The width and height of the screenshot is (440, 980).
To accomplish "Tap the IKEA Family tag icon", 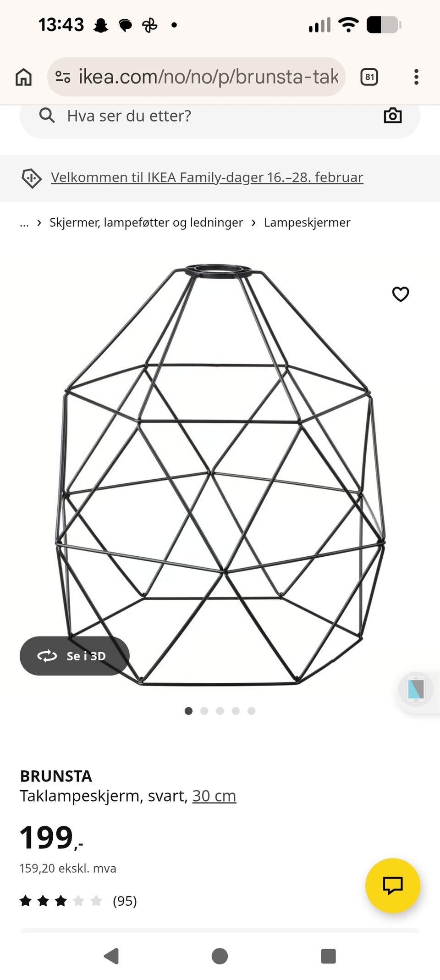I will (x=32, y=177).
